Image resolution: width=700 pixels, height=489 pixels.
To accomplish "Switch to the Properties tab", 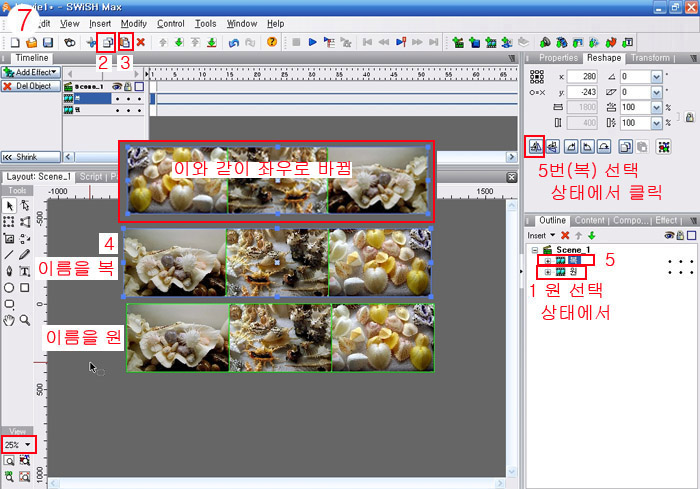I will point(558,58).
